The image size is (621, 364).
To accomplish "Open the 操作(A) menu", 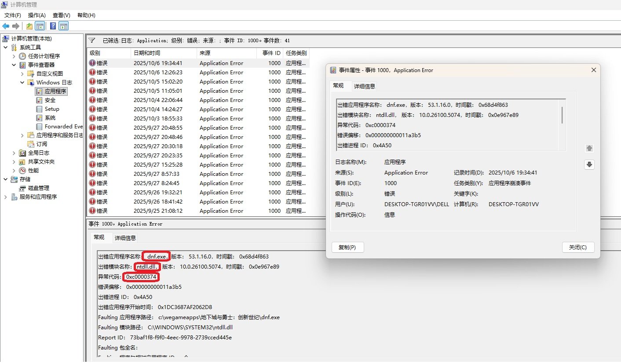I will 37,15.
